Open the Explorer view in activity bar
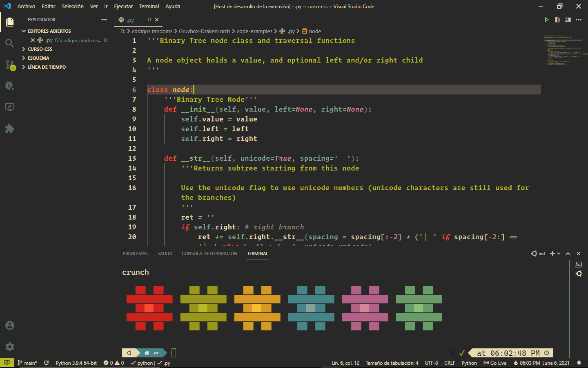Image resolution: width=588 pixels, height=368 pixels. pyautogui.click(x=10, y=22)
